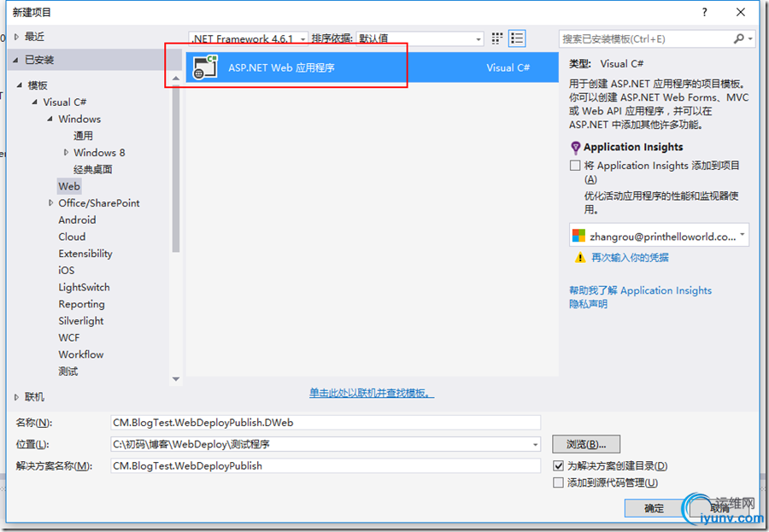Open the location path dropdown arrow
The height and width of the screenshot is (532, 769).
tap(535, 444)
